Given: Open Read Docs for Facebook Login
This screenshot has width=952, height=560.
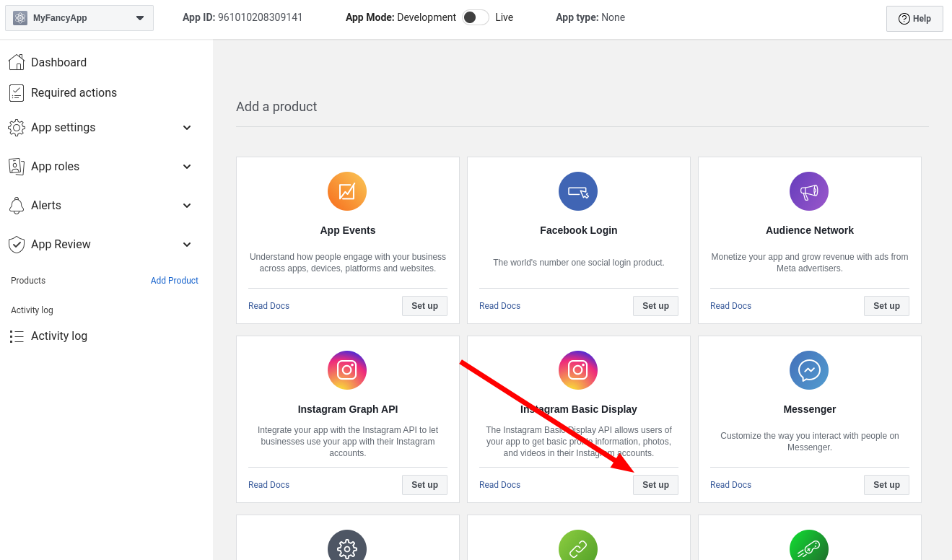Looking at the screenshot, I should coord(499,306).
